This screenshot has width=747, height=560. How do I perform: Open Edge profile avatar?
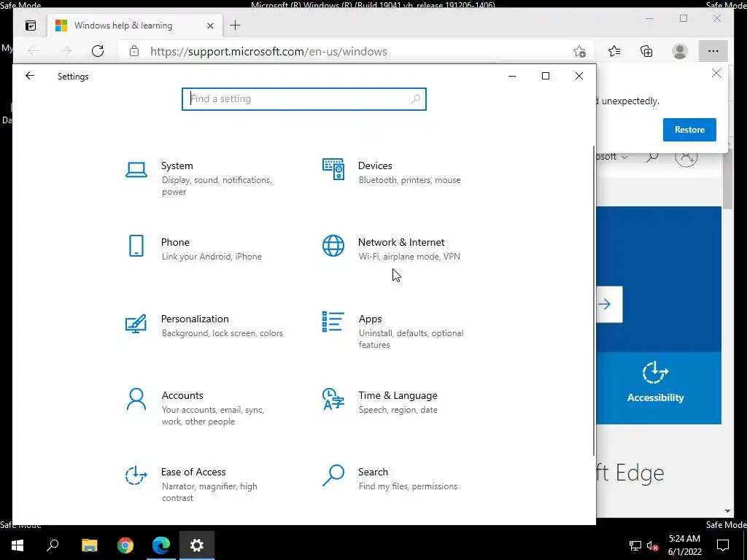(680, 51)
